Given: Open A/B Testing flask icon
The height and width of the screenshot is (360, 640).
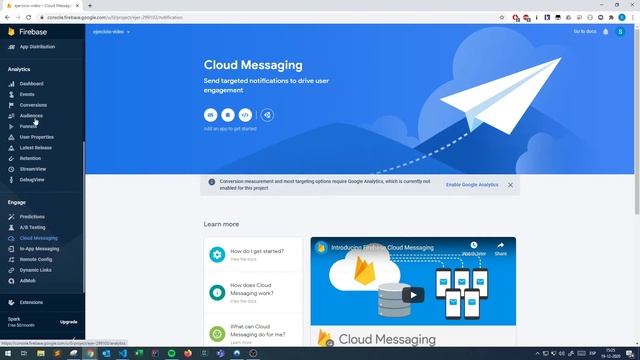Looking at the screenshot, I should coord(11,227).
